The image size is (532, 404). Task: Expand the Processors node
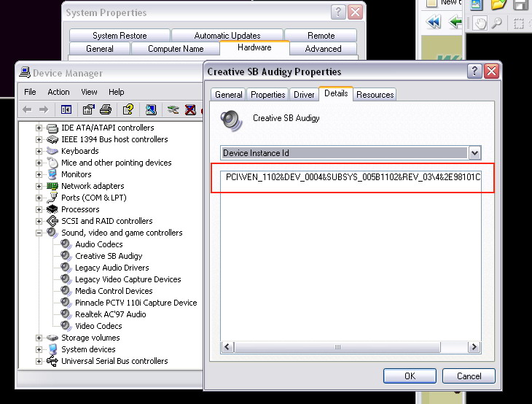[39, 209]
